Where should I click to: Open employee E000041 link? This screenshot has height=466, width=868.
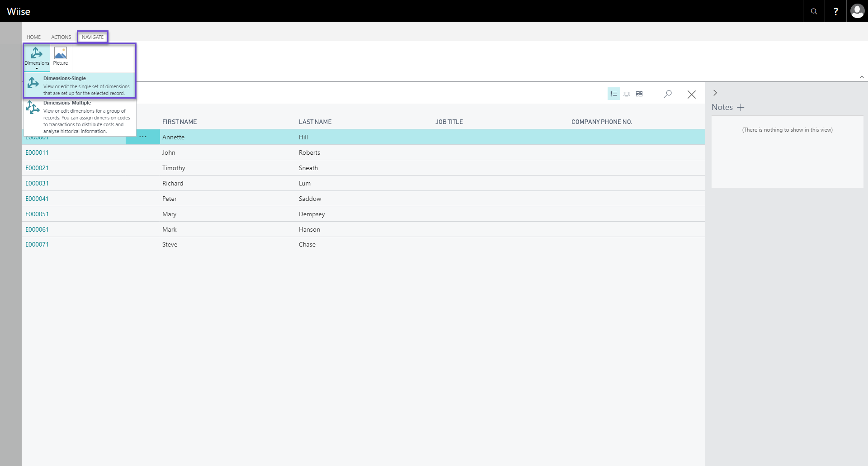37,199
